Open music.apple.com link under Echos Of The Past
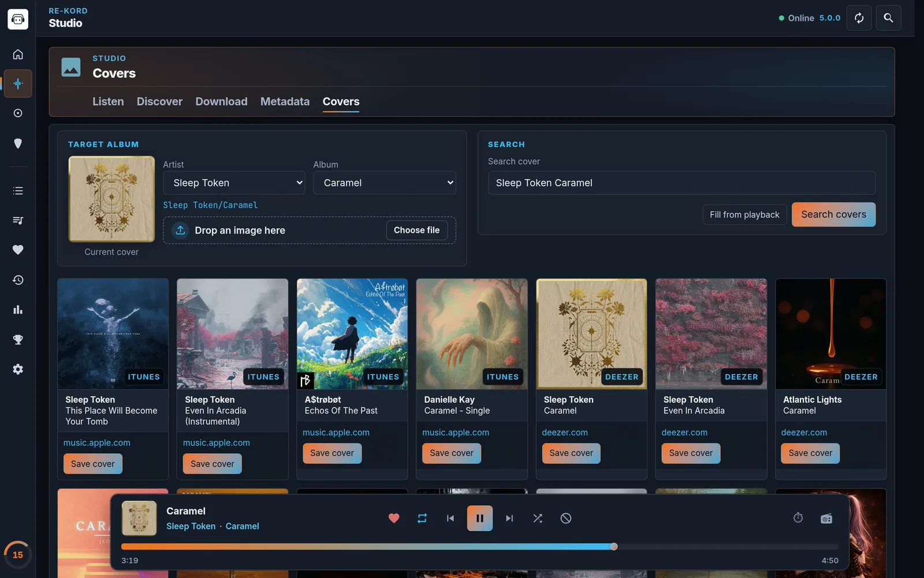924x578 pixels. (x=336, y=432)
